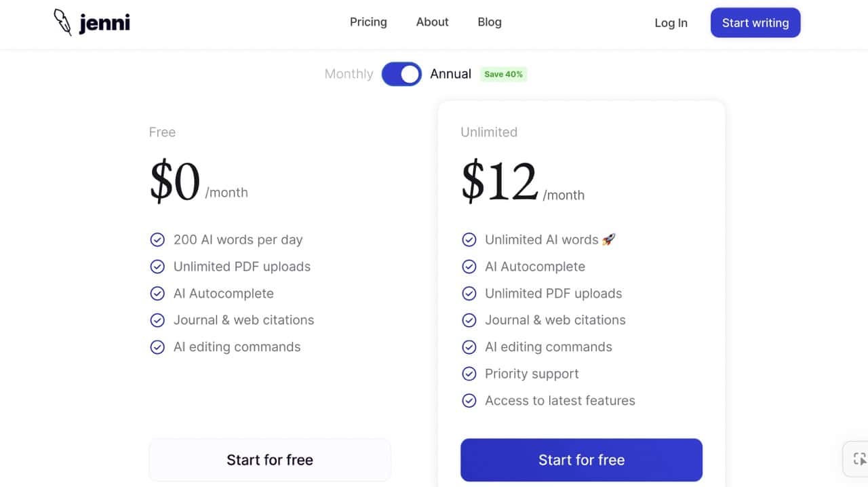Click the checkmark beside "Unlimited PDF uploads" on Free plan

click(x=157, y=267)
